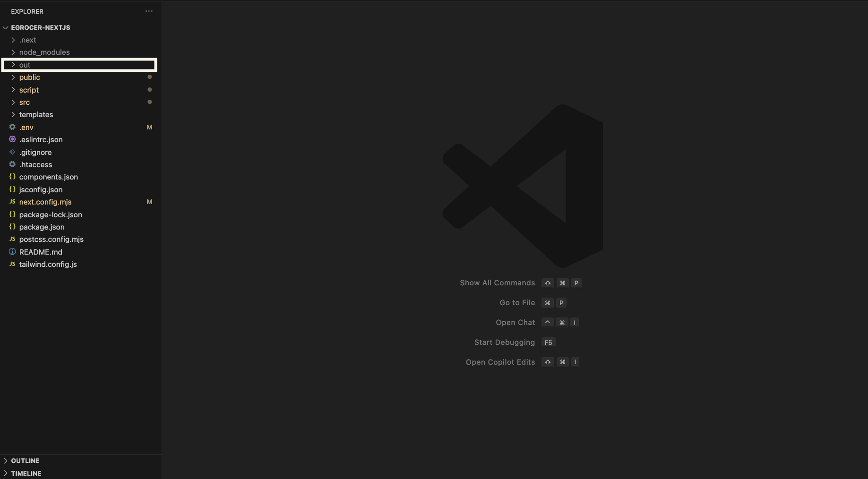The width and height of the screenshot is (868, 479).
Task: Click the .gitignore git icon
Action: click(x=12, y=152)
